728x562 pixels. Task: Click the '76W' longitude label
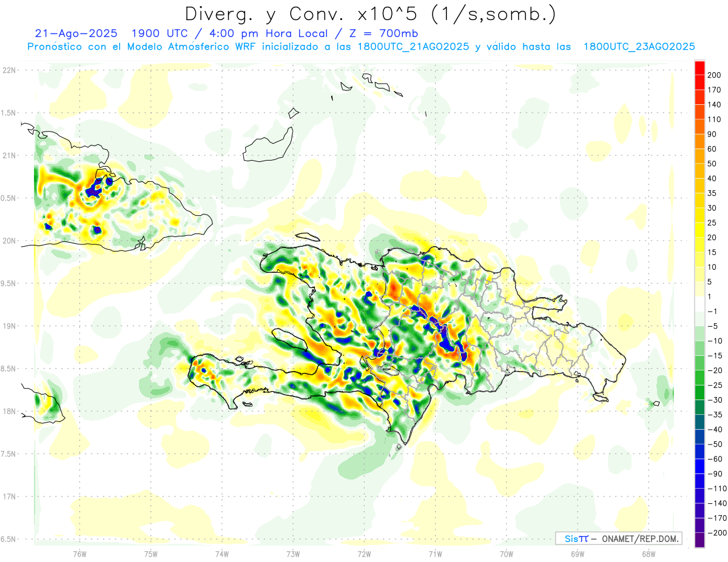tap(79, 554)
